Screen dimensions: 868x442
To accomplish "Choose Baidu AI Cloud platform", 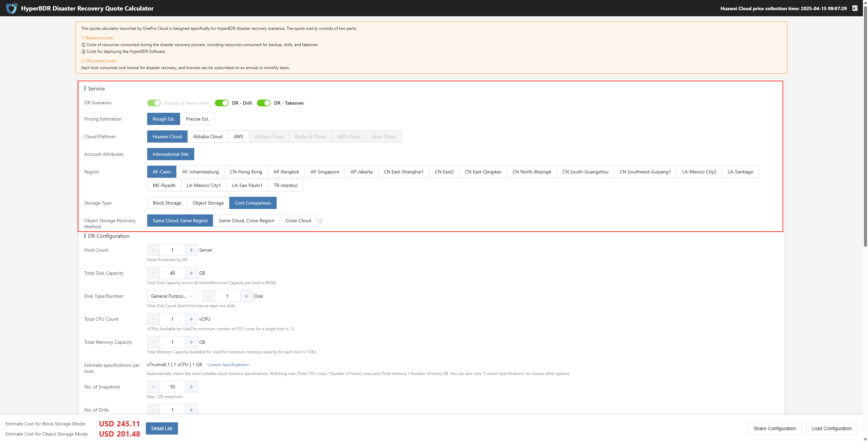I will pyautogui.click(x=310, y=136).
